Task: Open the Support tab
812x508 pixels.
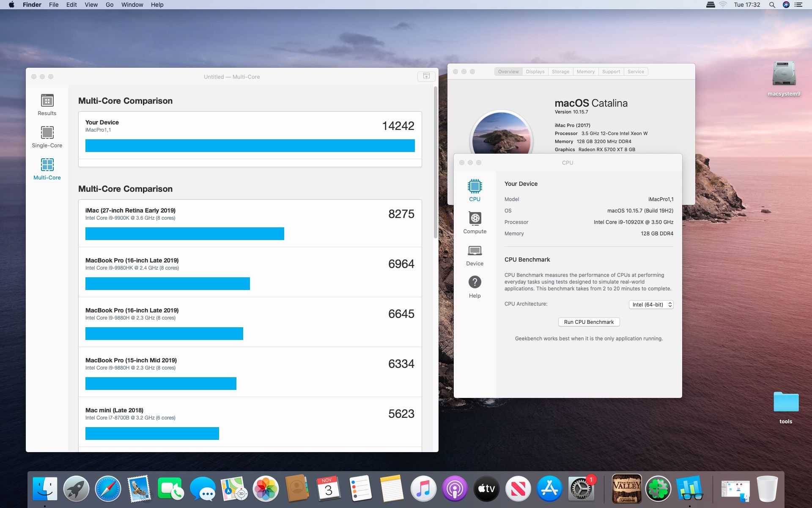Action: pos(611,72)
